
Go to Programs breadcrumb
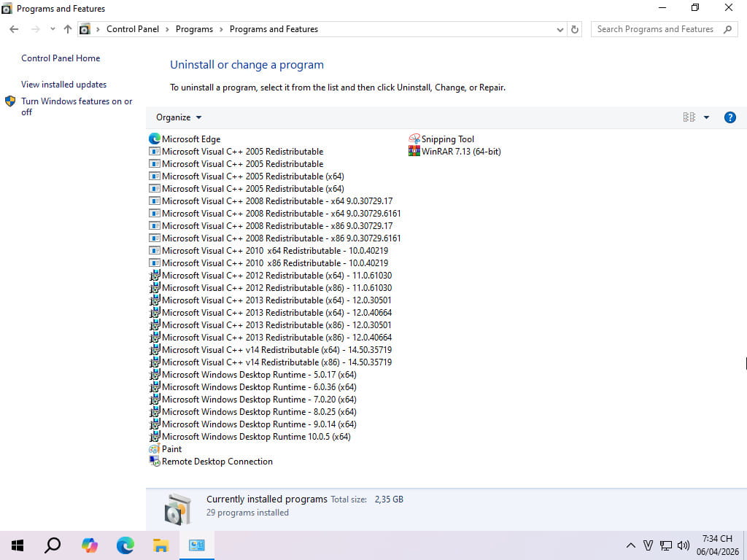(x=194, y=29)
